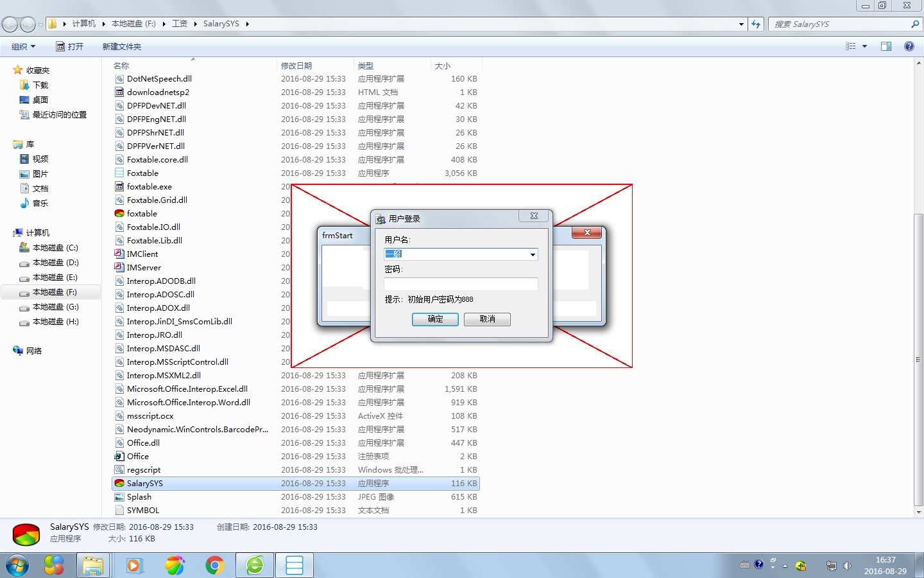Image resolution: width=924 pixels, height=578 pixels.
Task: Open the 文档 library
Action: (x=40, y=188)
